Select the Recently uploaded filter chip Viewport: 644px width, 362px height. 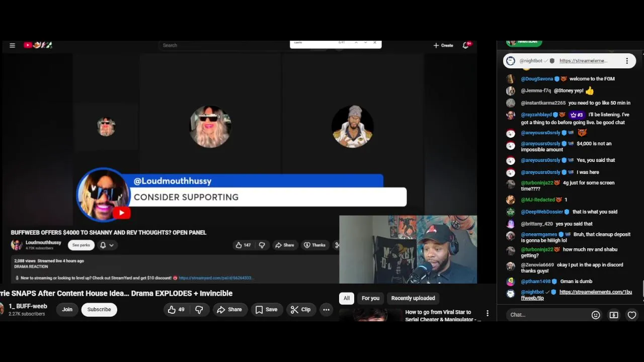click(x=413, y=298)
